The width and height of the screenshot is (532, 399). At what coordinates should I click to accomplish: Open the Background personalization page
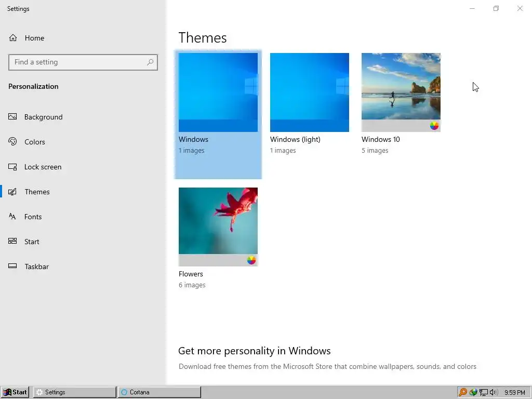coord(36,117)
